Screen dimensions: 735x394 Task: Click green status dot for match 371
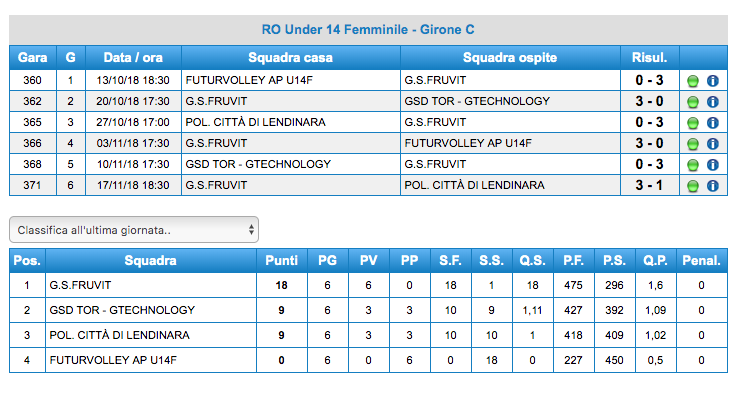(x=693, y=186)
